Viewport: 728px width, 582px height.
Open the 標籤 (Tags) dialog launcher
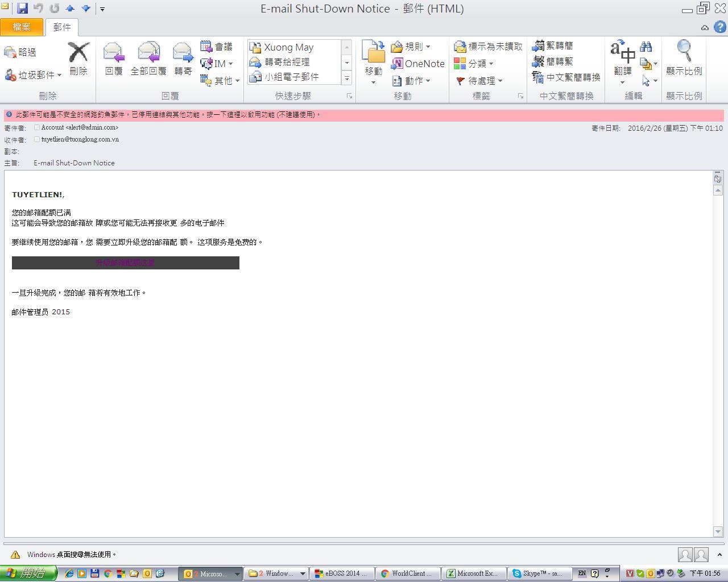click(520, 97)
